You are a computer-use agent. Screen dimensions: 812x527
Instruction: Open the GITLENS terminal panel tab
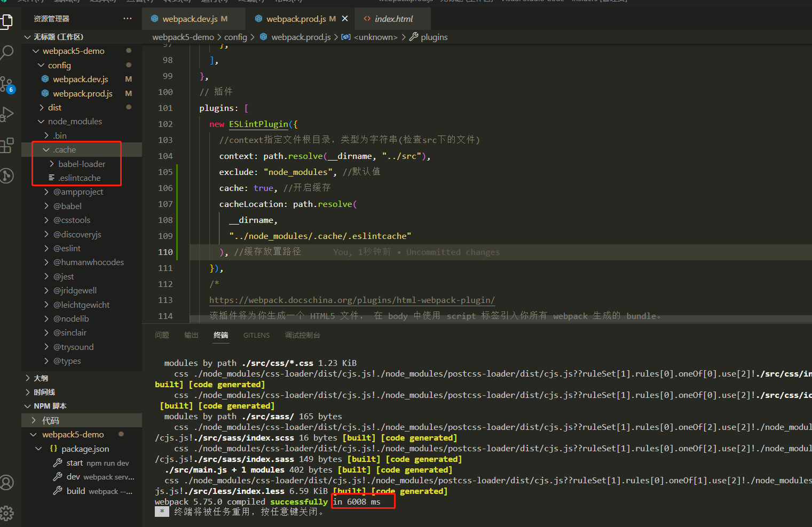coord(256,335)
